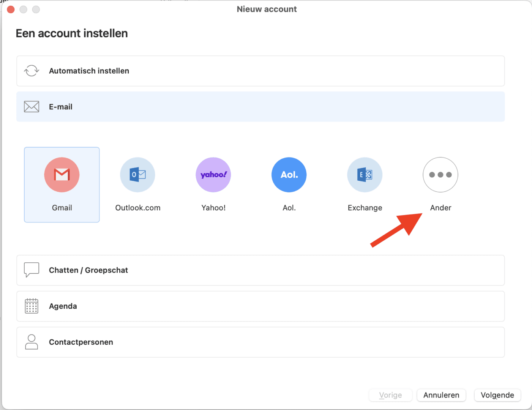Image resolution: width=532 pixels, height=410 pixels.
Task: Select the Yahoo! provider icon
Action: pos(213,175)
